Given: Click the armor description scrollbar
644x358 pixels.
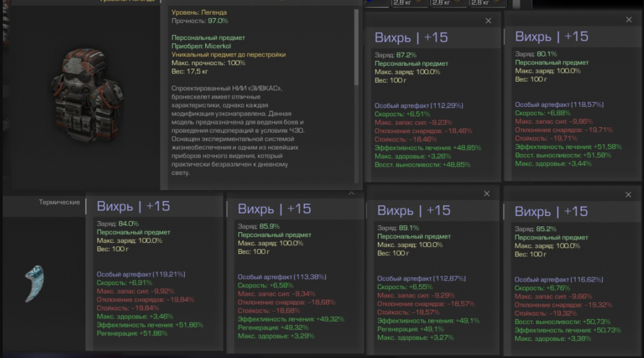Looking at the screenshot, I should click(x=356, y=47).
